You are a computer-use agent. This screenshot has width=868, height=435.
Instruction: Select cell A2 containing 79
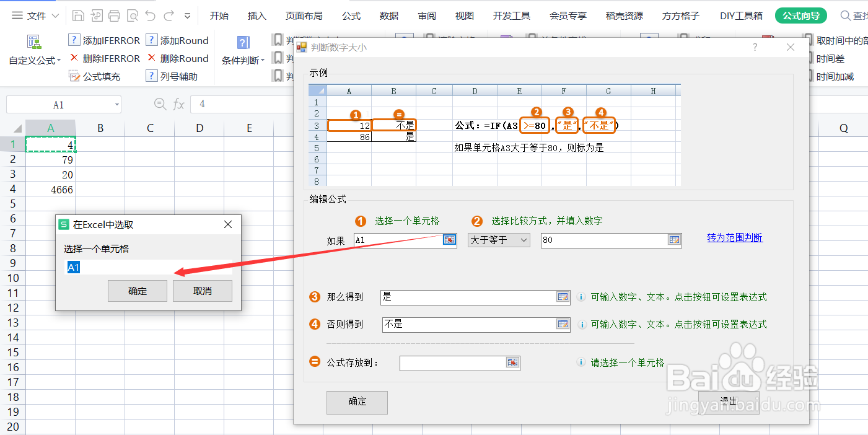50,160
